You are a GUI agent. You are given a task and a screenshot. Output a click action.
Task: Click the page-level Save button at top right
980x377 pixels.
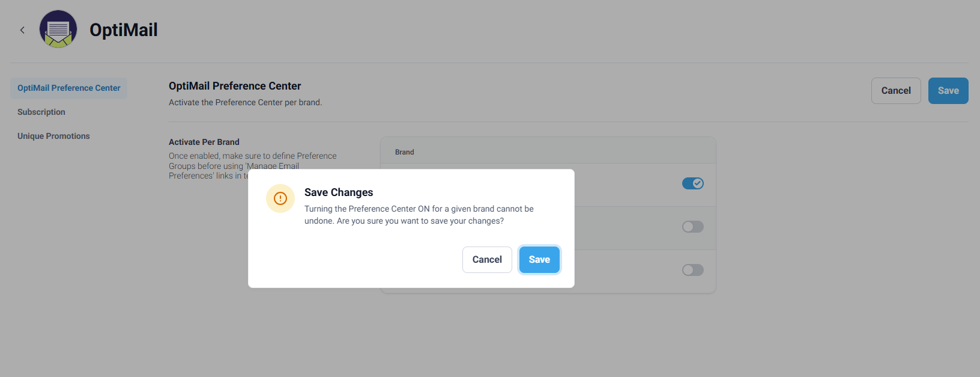tap(948, 91)
